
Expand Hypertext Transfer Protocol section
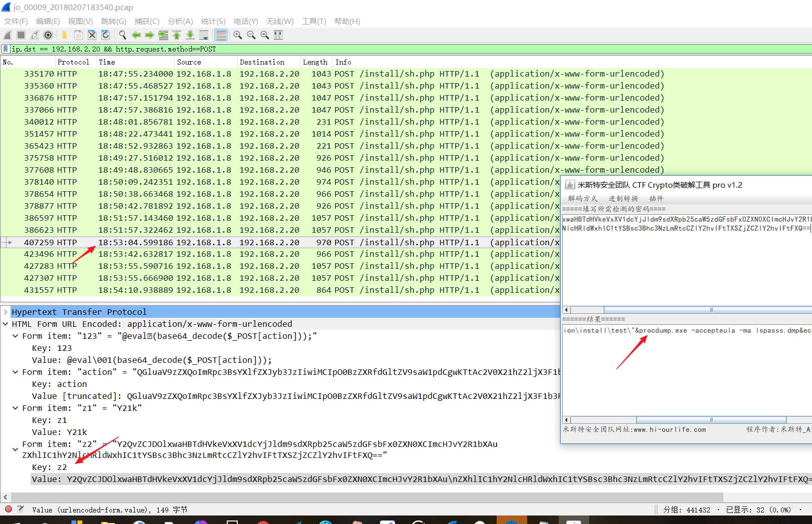pyautogui.click(x=6, y=312)
